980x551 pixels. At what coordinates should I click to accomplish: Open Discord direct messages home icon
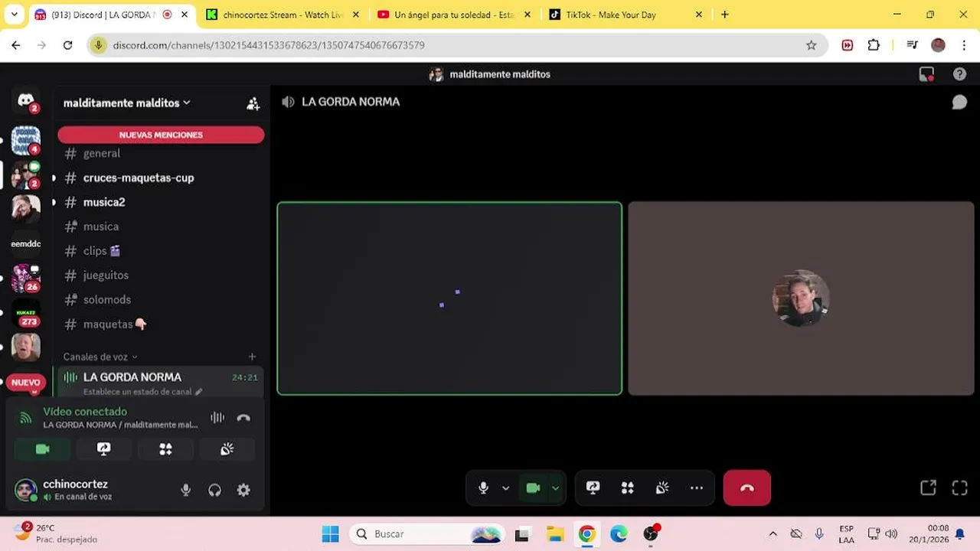[25, 101]
